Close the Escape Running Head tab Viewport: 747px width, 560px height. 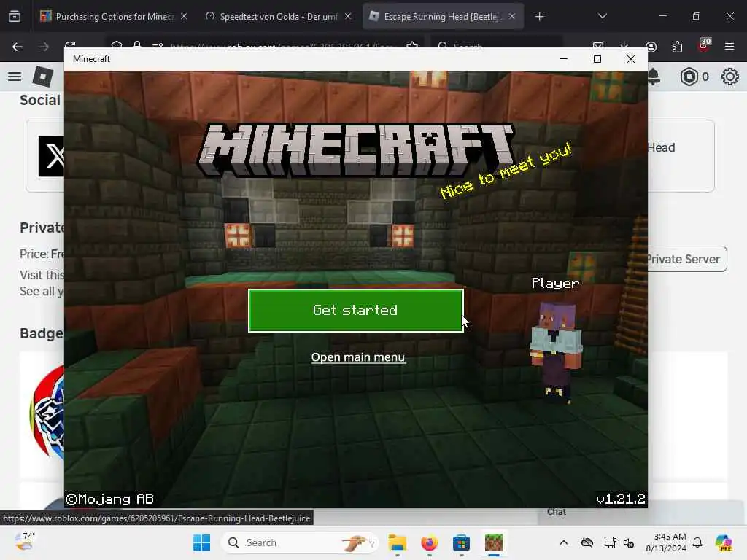512,17
